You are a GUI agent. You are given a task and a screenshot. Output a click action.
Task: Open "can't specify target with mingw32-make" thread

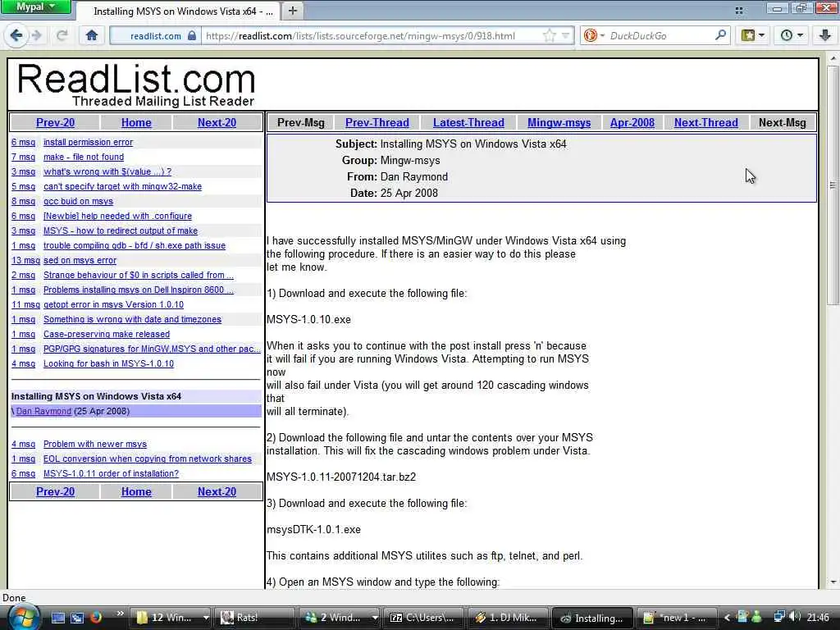coord(123,186)
